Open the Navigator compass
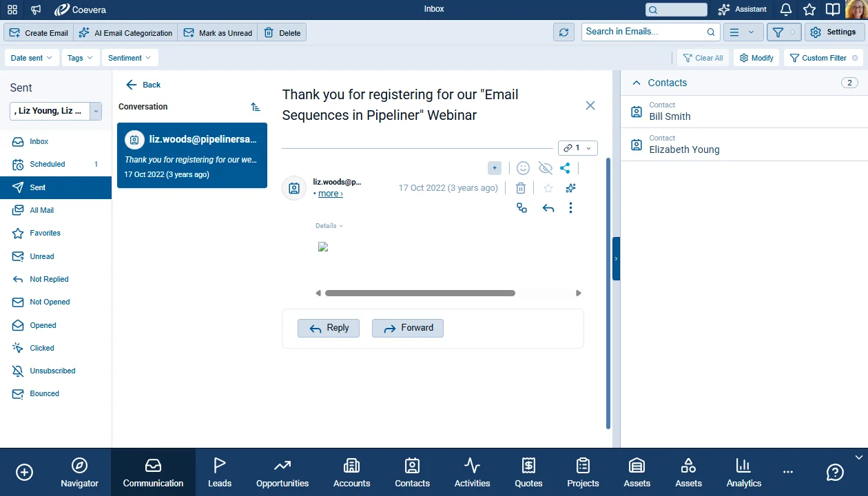 79,473
